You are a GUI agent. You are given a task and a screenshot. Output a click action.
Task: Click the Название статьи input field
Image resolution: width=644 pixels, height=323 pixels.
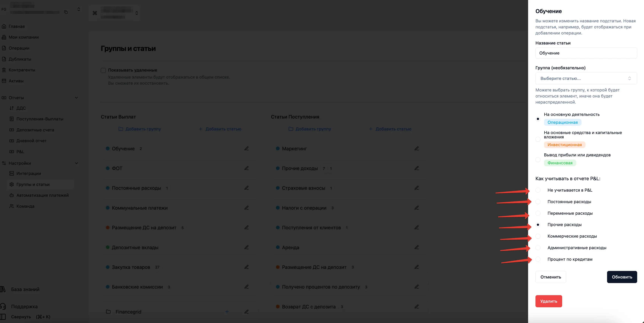point(586,53)
